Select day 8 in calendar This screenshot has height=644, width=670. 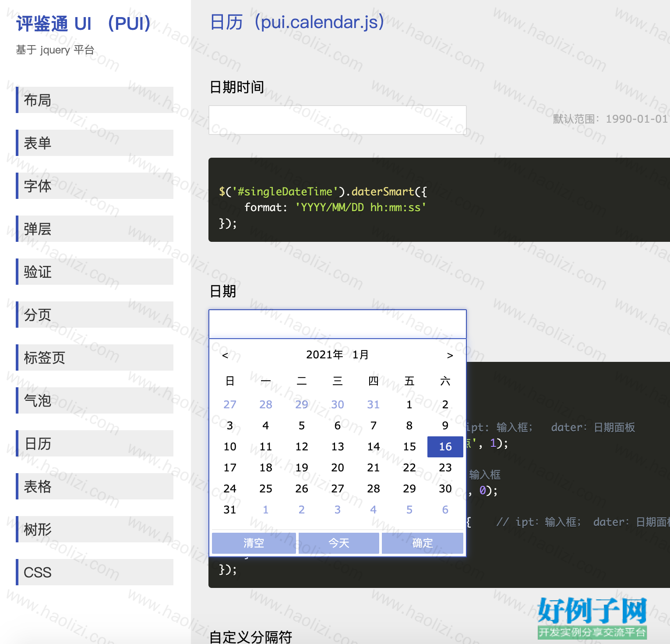click(409, 425)
